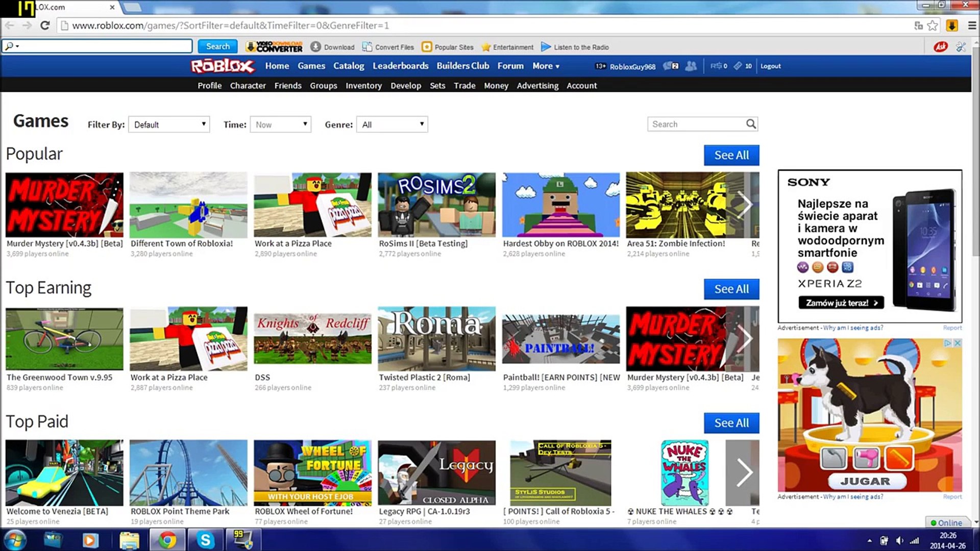Screen dimensions: 980x551
Task: Expand the Filter By Default dropdown
Action: pos(169,124)
